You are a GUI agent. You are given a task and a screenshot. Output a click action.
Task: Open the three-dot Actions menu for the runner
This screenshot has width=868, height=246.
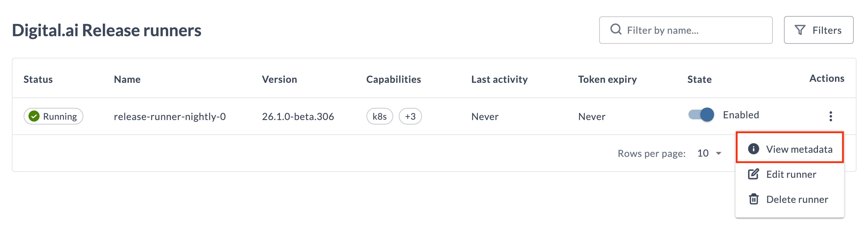[831, 116]
